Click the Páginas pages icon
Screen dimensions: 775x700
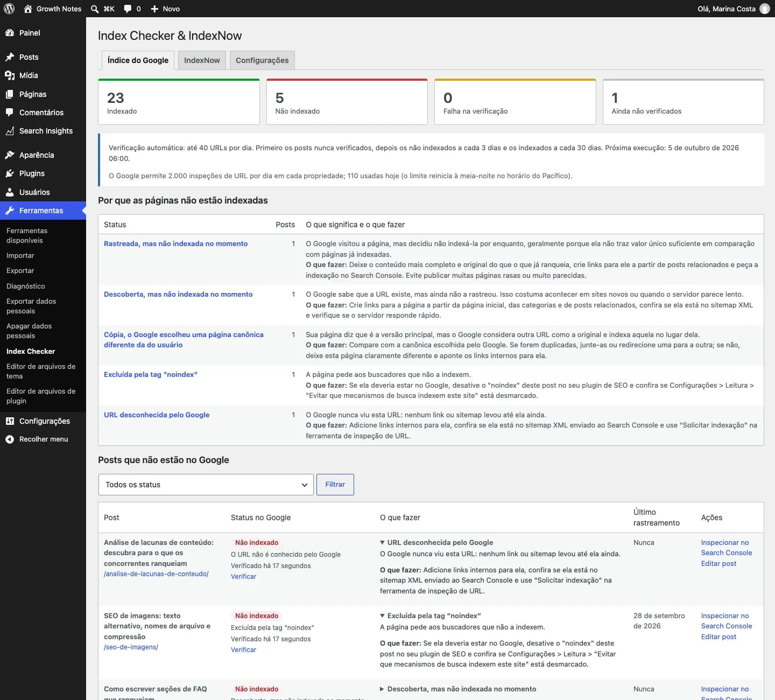10,94
